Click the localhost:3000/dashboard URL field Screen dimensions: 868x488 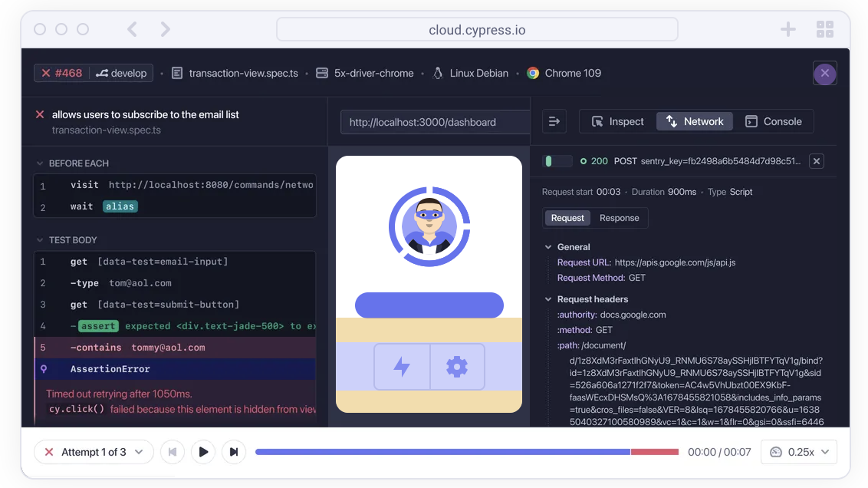pos(435,123)
